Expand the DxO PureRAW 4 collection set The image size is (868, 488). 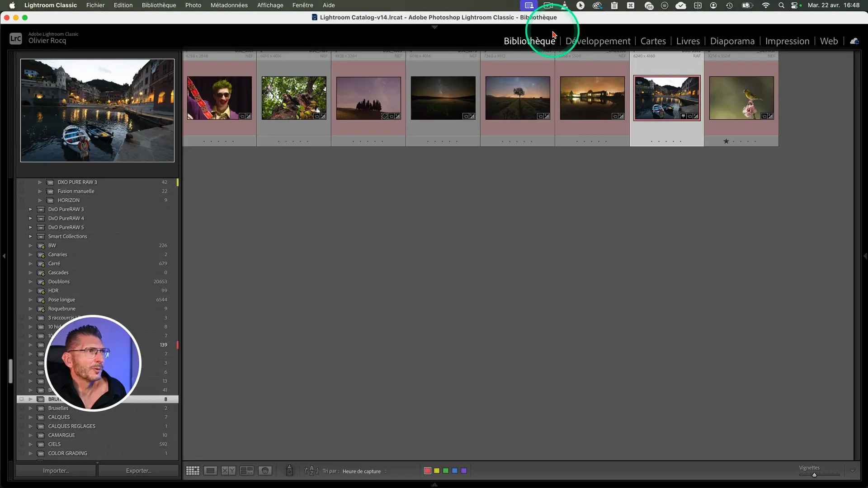tap(30, 219)
